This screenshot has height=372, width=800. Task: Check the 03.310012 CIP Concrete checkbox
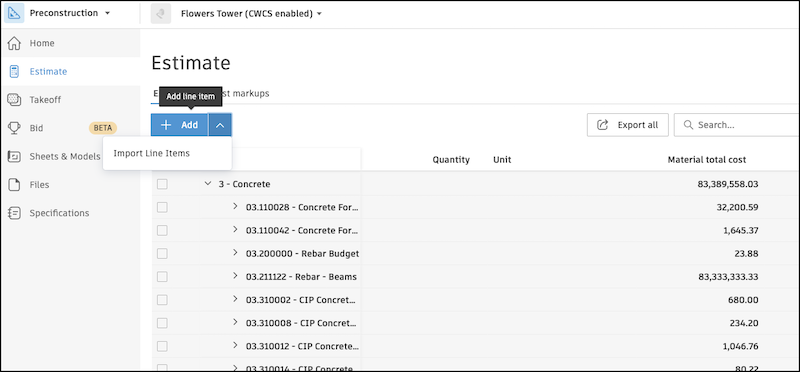click(x=162, y=346)
